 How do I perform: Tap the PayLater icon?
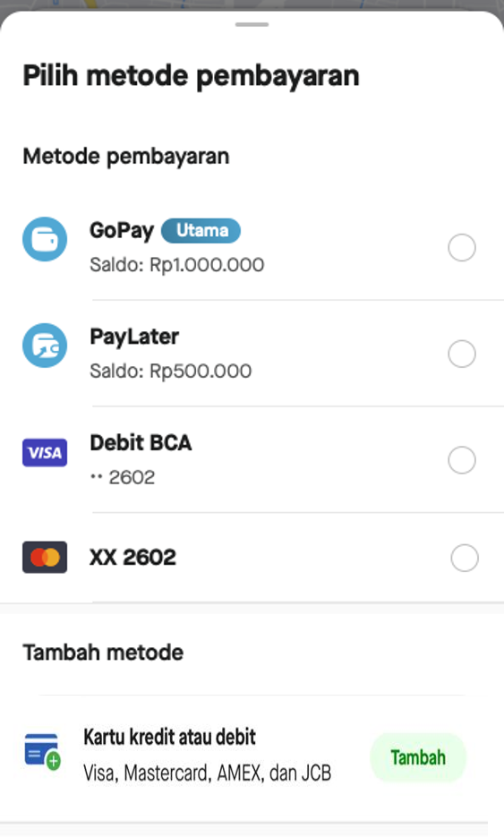pos(45,346)
